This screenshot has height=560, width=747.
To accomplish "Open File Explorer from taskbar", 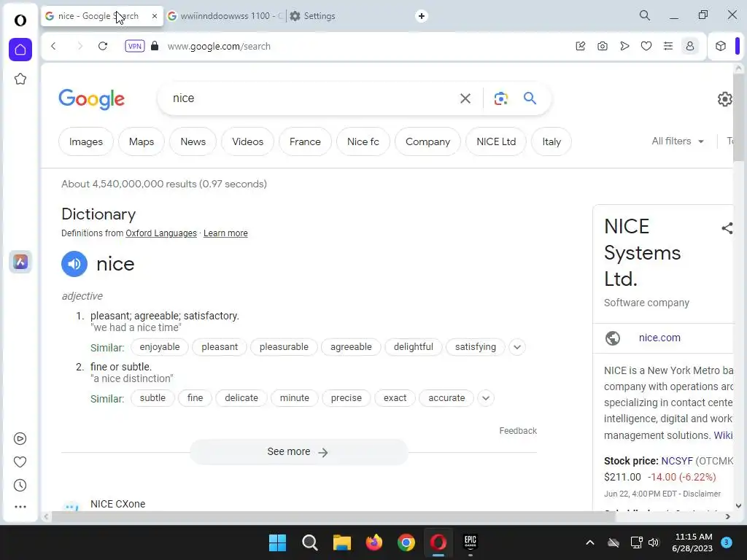I will point(341,542).
